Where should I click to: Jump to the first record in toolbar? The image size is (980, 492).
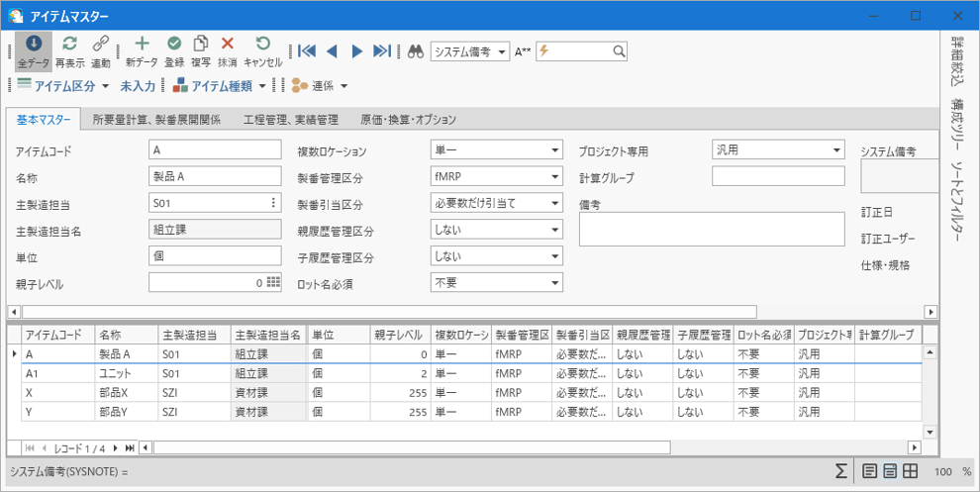[306, 51]
